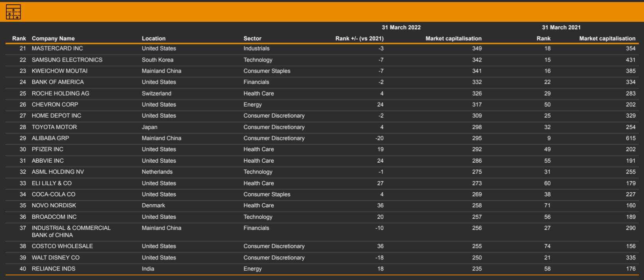Select the RELIANCE INDS row
This screenshot has height=280, width=644.
(x=54, y=269)
